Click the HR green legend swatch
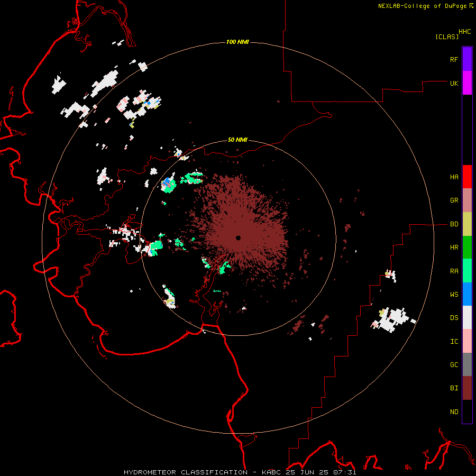This screenshot has height=476, width=476. point(467,247)
